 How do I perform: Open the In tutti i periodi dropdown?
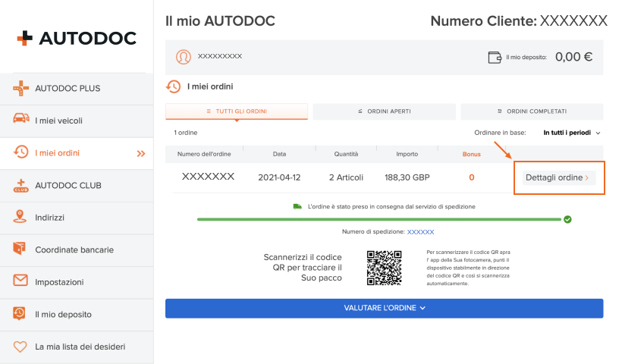click(x=571, y=133)
